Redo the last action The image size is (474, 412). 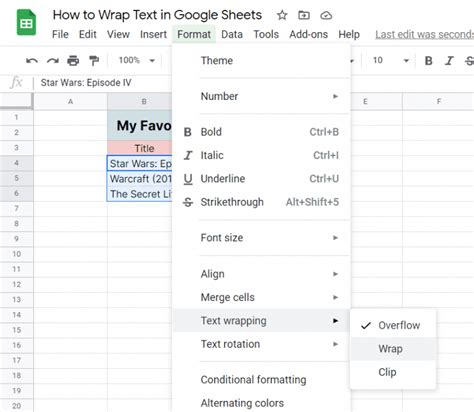(x=53, y=61)
